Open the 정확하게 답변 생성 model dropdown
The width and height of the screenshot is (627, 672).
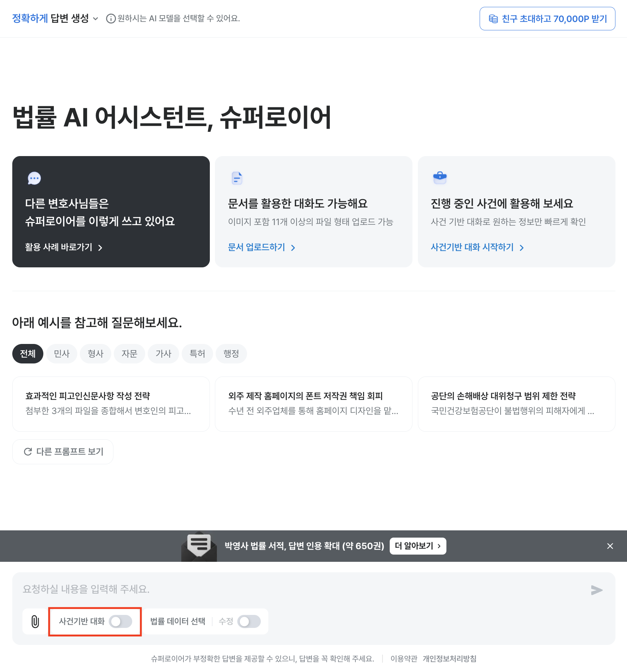coord(55,18)
